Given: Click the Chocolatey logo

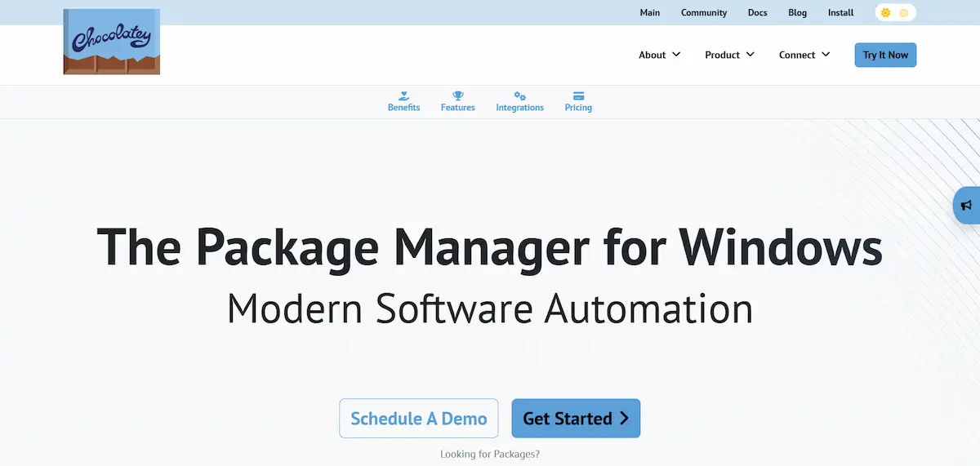Looking at the screenshot, I should tap(111, 42).
